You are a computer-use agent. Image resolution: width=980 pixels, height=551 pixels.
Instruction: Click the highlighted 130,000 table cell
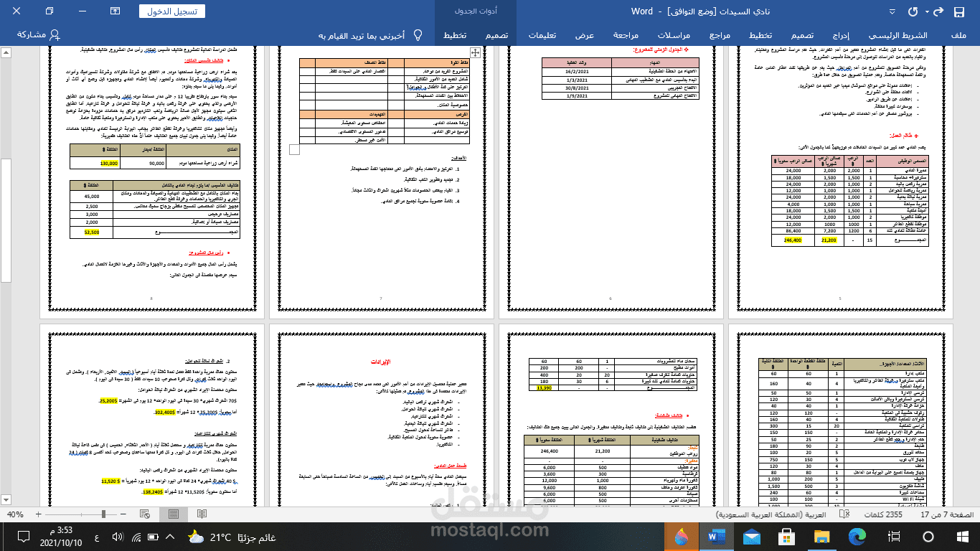(109, 164)
